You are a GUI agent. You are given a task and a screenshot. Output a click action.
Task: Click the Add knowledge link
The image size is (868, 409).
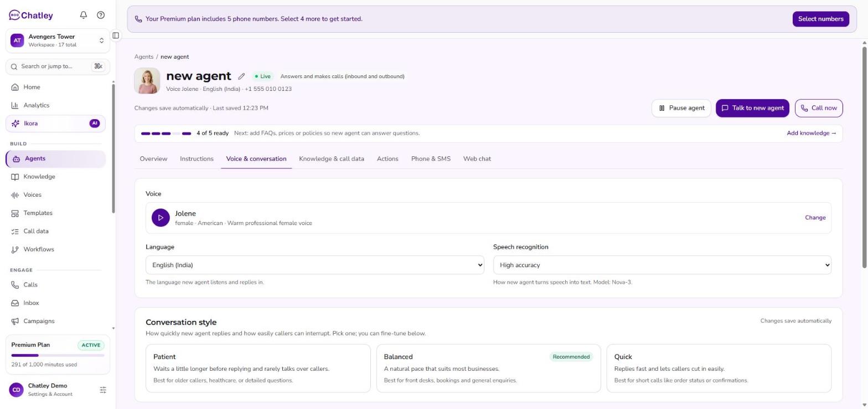[812, 133]
